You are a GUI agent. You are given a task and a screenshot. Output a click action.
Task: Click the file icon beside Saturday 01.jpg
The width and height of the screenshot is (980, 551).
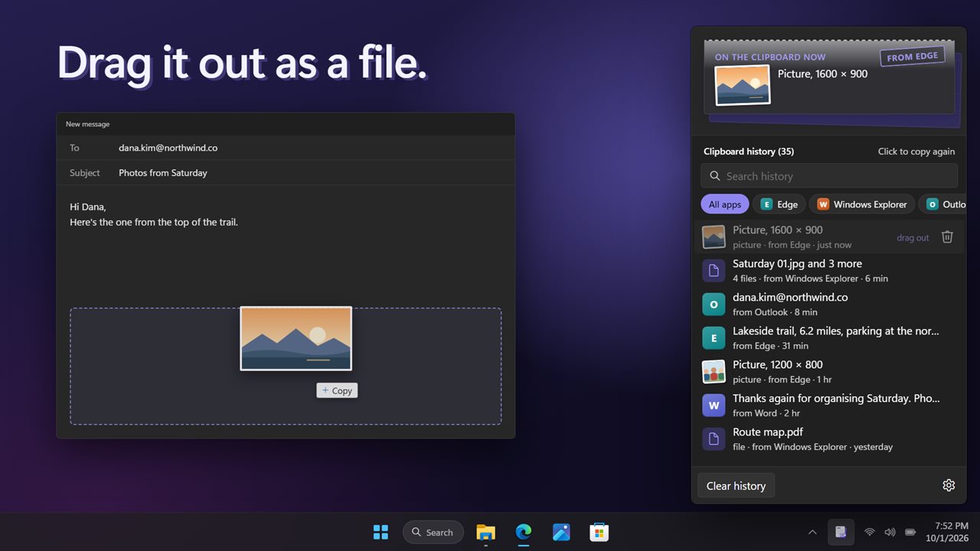click(x=714, y=271)
